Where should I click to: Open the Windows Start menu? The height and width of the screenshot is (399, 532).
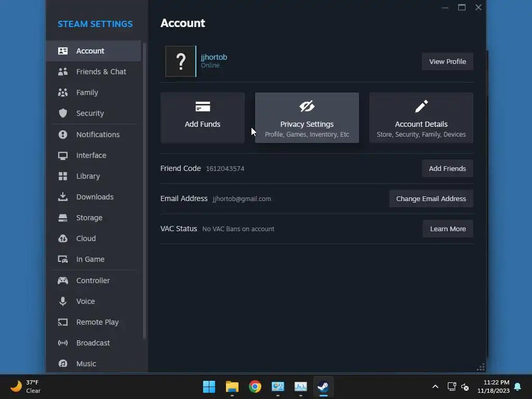click(209, 387)
